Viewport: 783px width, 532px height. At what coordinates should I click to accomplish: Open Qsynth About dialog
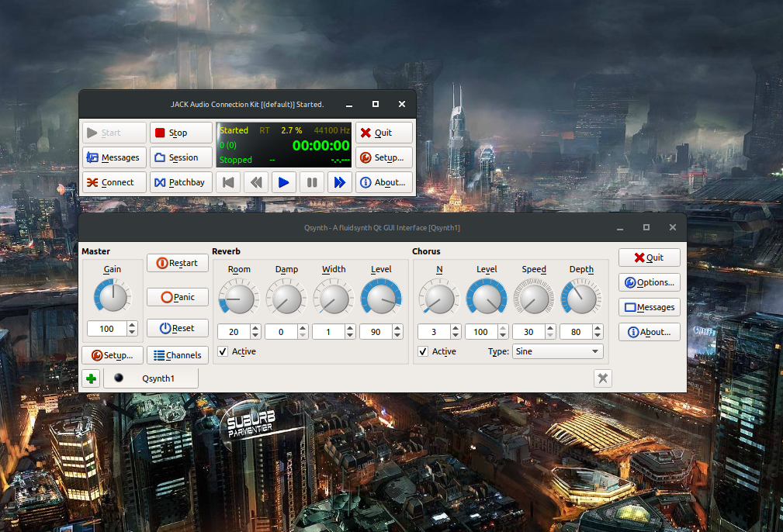pyautogui.click(x=650, y=333)
